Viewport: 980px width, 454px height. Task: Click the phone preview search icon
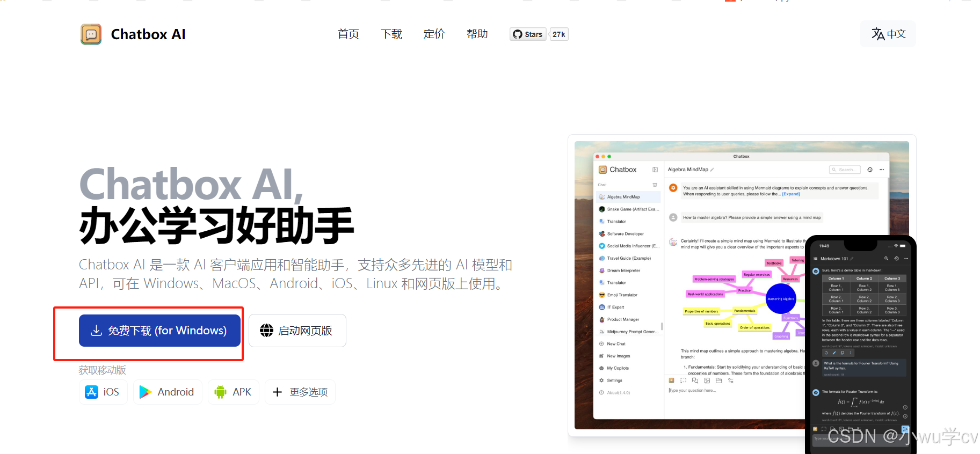(886, 259)
